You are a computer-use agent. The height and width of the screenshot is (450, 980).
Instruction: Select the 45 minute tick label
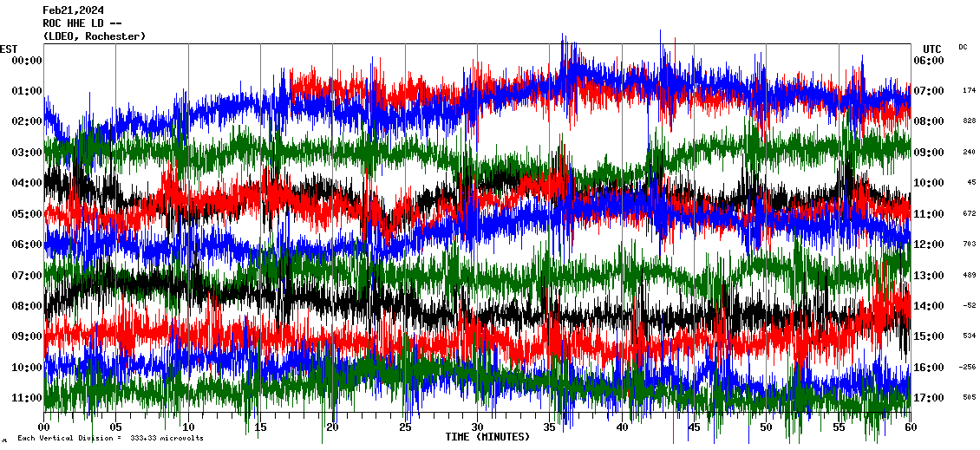[x=694, y=427]
